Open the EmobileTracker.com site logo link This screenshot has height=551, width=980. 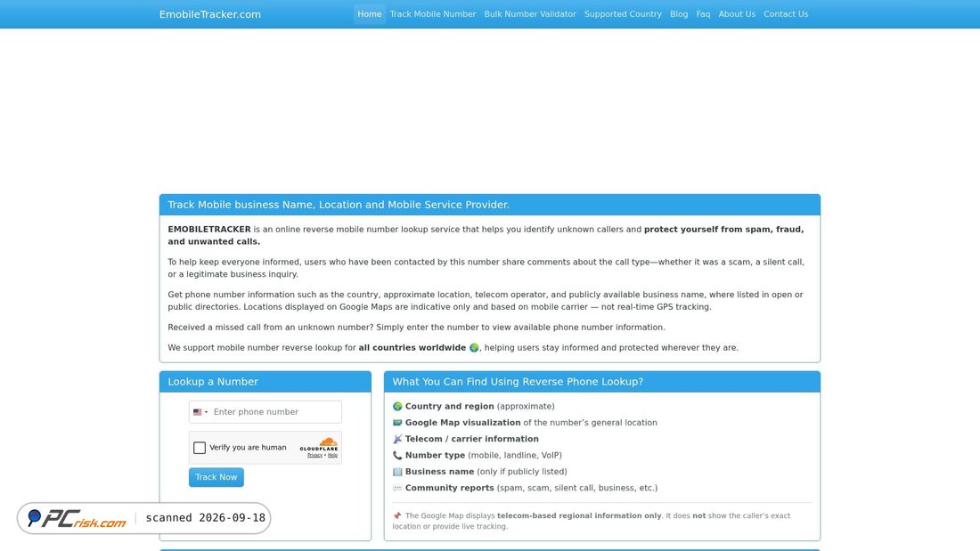[x=210, y=14]
